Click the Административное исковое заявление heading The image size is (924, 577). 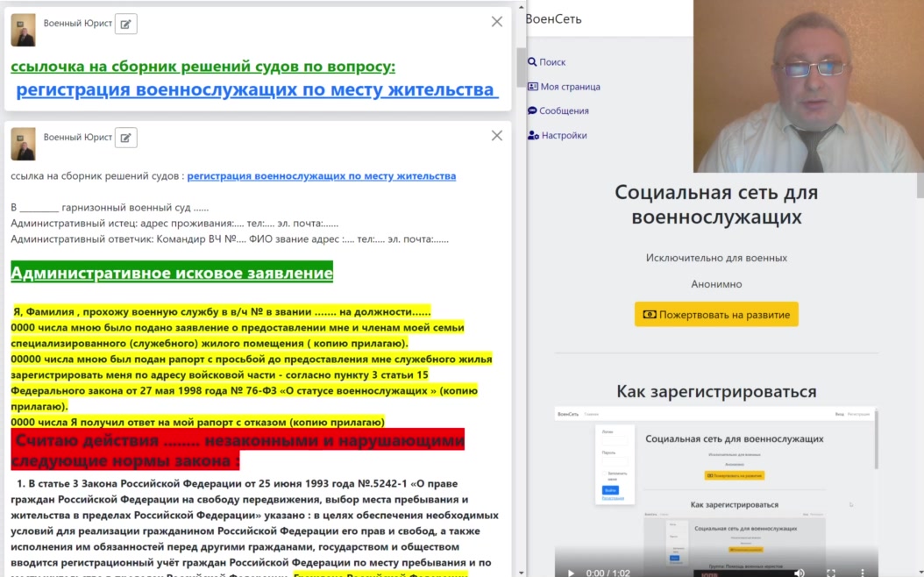point(172,273)
